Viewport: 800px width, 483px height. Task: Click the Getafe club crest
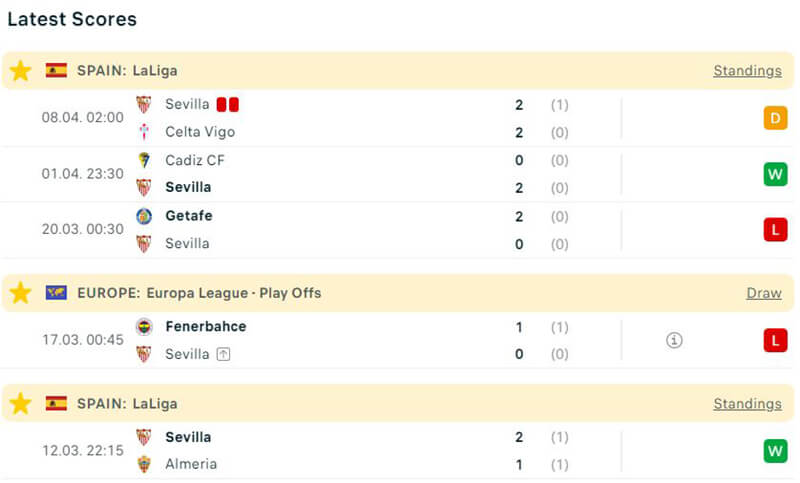pyautogui.click(x=144, y=216)
